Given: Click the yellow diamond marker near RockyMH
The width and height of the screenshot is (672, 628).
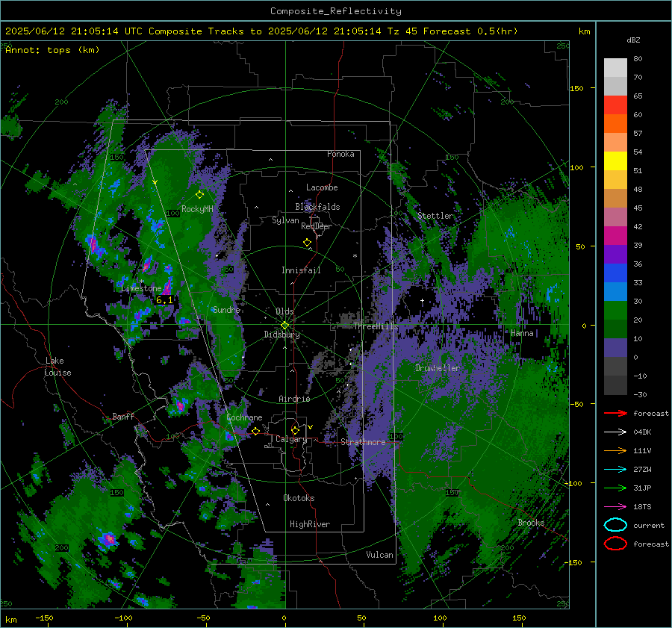Looking at the screenshot, I should [199, 195].
